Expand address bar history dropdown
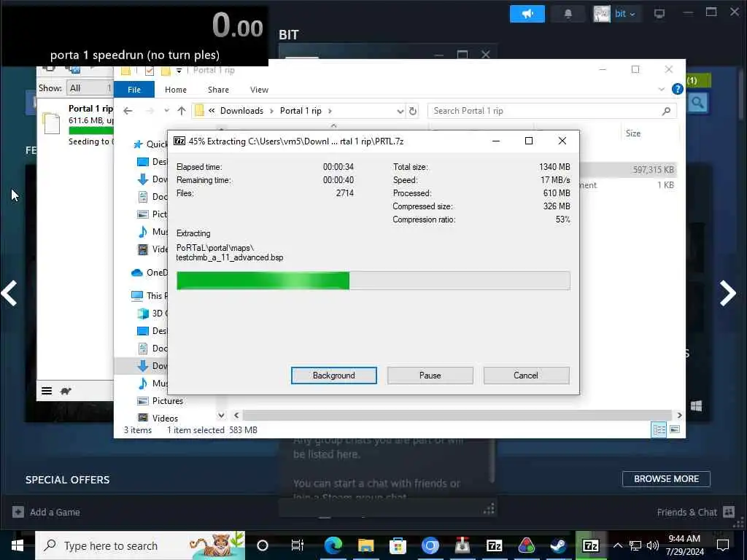 (x=400, y=111)
